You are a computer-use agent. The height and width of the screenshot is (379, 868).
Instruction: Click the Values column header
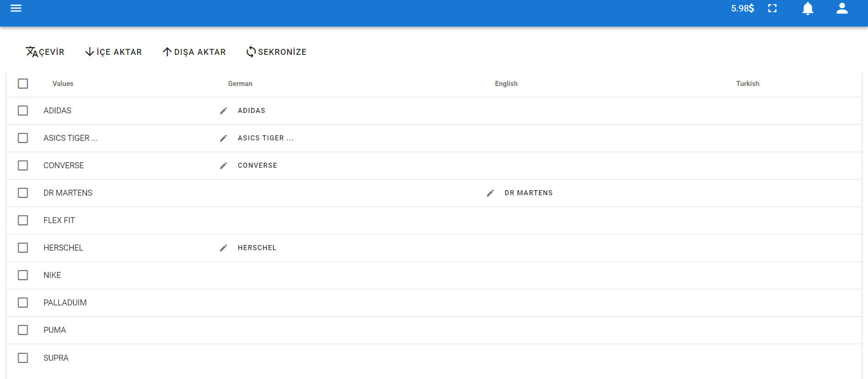(x=63, y=84)
